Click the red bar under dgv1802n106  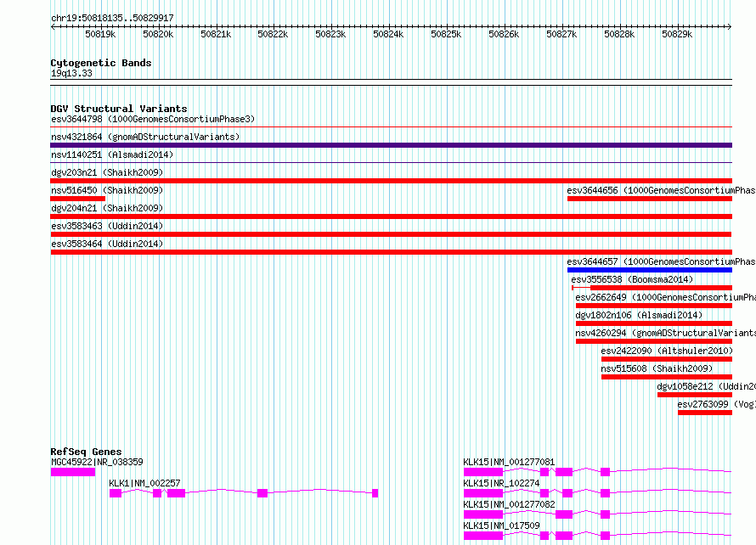click(x=654, y=323)
